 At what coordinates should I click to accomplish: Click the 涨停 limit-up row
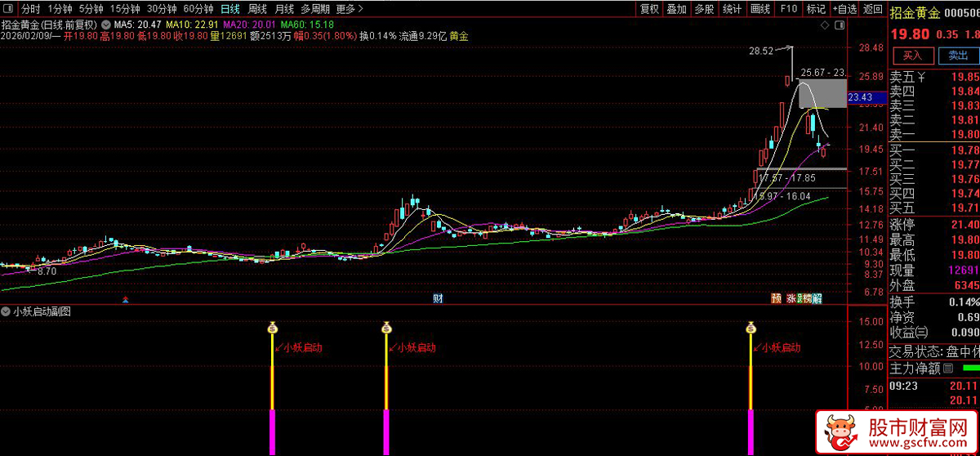tap(934, 225)
